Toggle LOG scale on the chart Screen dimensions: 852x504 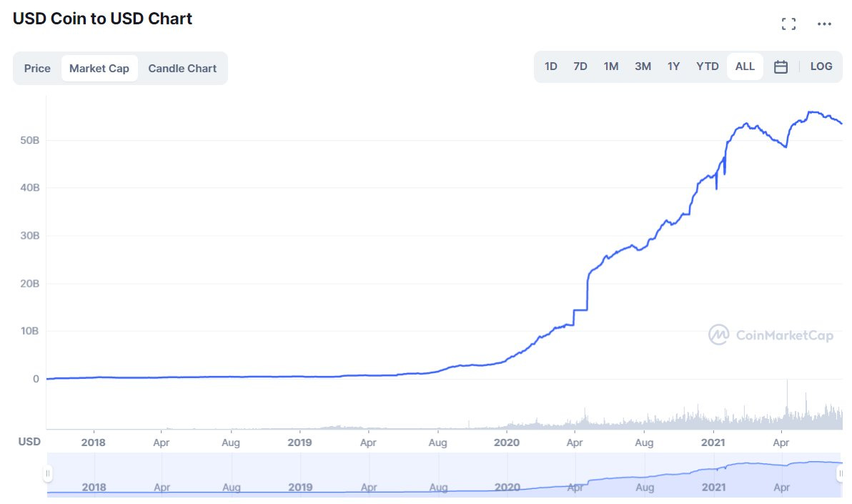pos(821,66)
